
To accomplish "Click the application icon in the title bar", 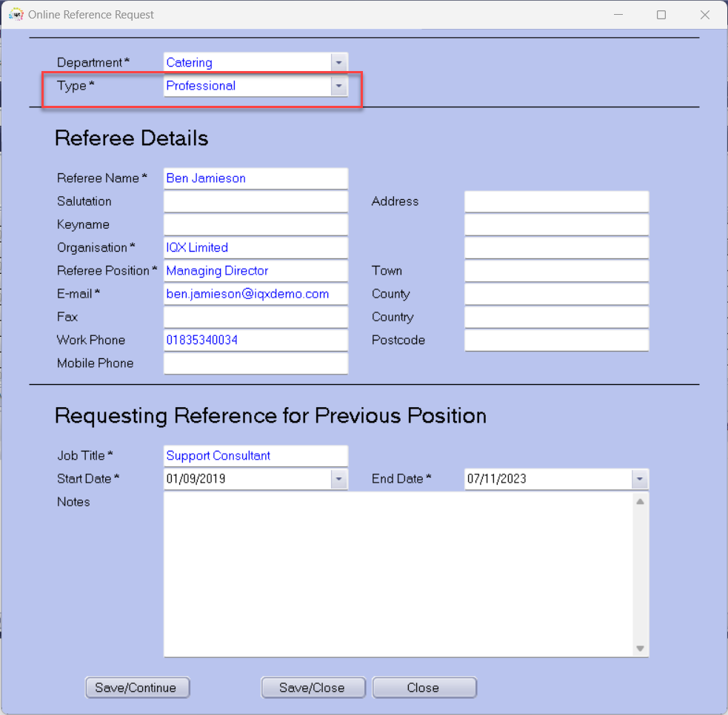I will [16, 15].
